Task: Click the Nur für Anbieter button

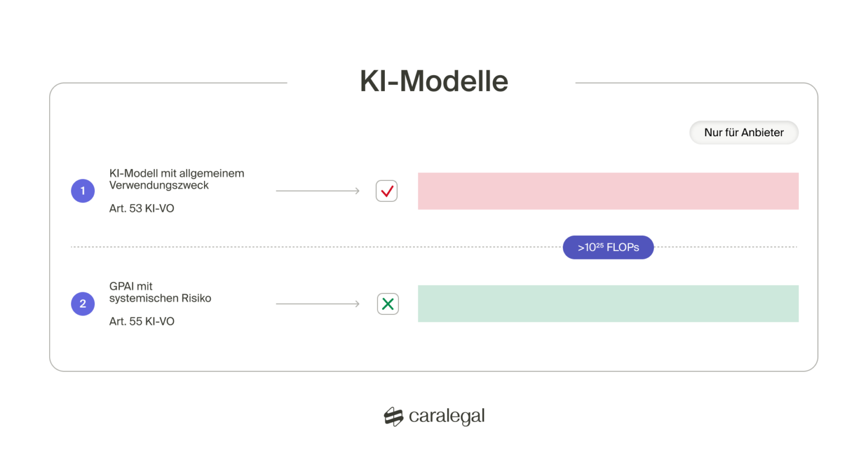Action: tap(744, 132)
